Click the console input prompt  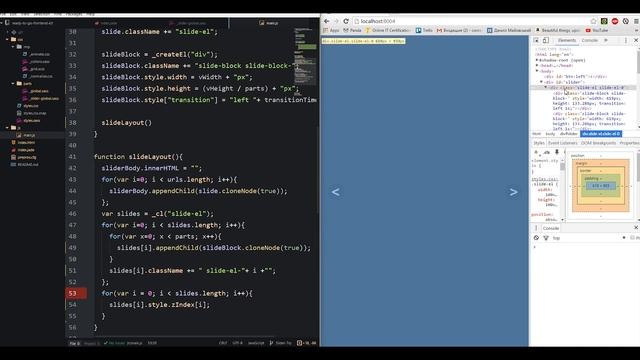click(x=586, y=247)
